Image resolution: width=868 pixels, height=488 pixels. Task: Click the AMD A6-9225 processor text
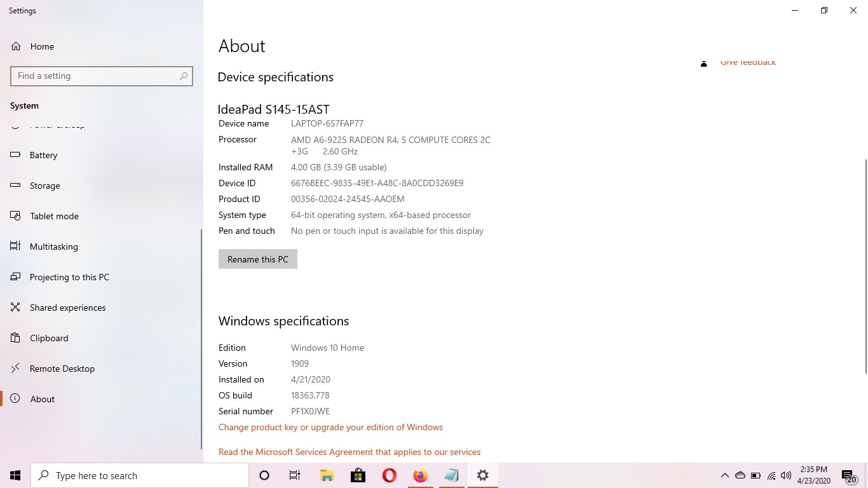click(x=391, y=146)
